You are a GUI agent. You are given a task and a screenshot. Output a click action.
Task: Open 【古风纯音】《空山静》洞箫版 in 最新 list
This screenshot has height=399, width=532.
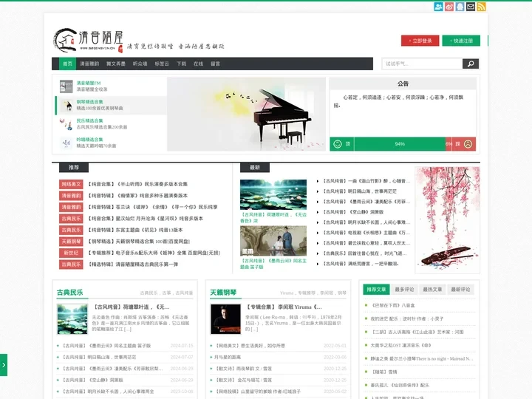353,212
